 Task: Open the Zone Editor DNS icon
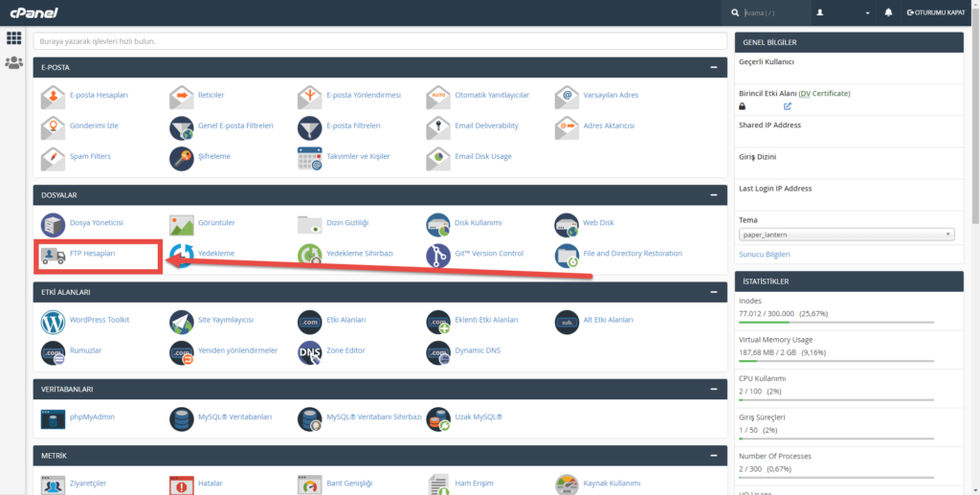(309, 352)
